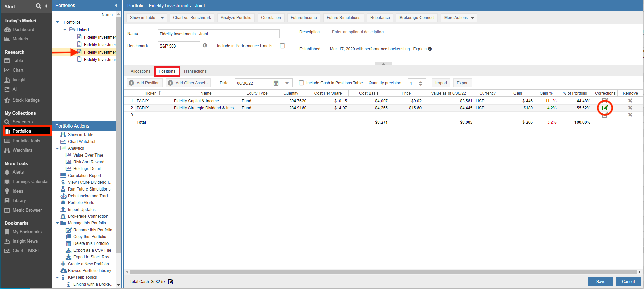Screen dimensions: 644x289
Task: Open the Ideas section
Action: (14, 191)
